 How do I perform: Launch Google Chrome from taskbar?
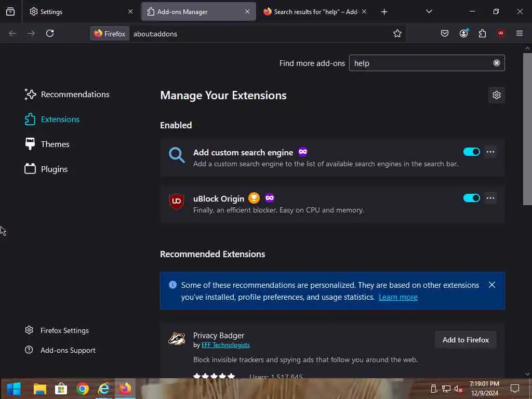pos(83,389)
